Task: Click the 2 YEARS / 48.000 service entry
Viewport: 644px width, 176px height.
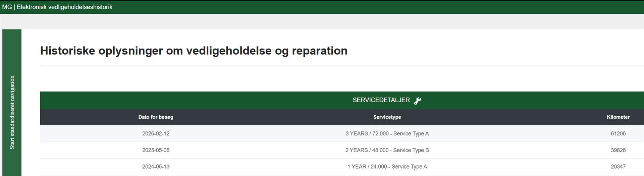Action: pos(387,150)
